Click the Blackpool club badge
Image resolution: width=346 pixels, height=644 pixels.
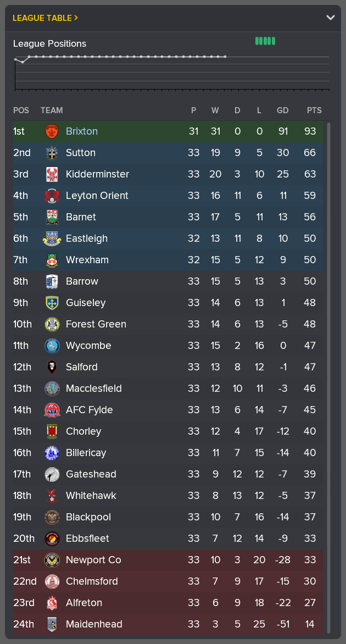pyautogui.click(x=52, y=517)
